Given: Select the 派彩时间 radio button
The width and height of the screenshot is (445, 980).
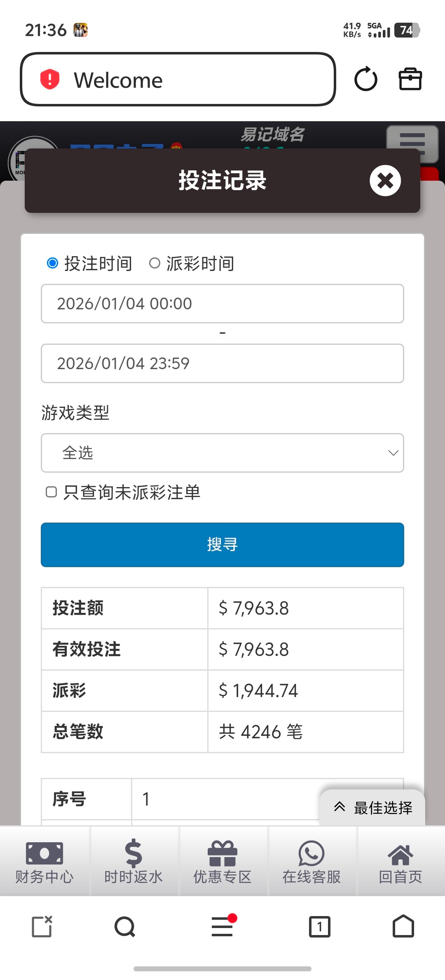Looking at the screenshot, I should tap(155, 263).
